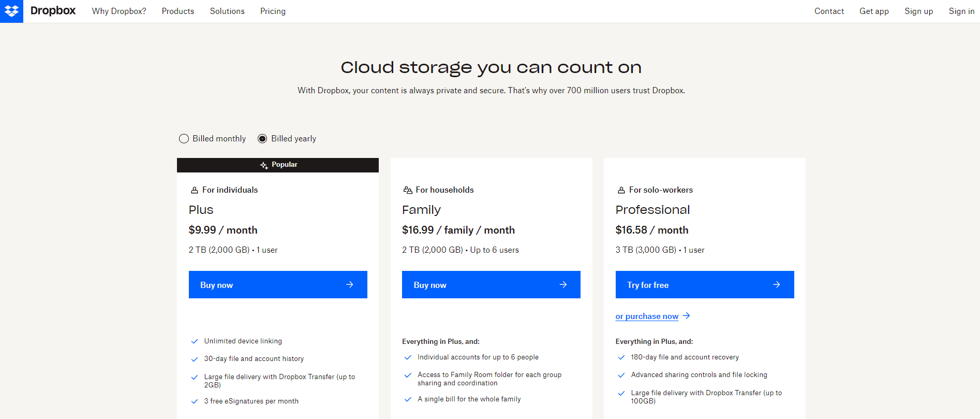Click the person icon beside For individuals
This screenshot has height=419, width=980.
[195, 190]
